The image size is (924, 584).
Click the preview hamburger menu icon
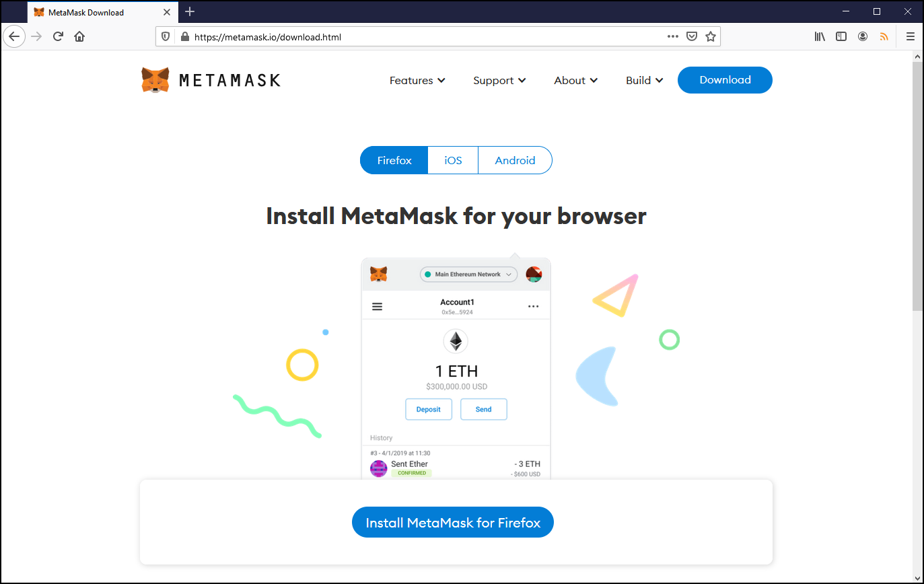(378, 306)
